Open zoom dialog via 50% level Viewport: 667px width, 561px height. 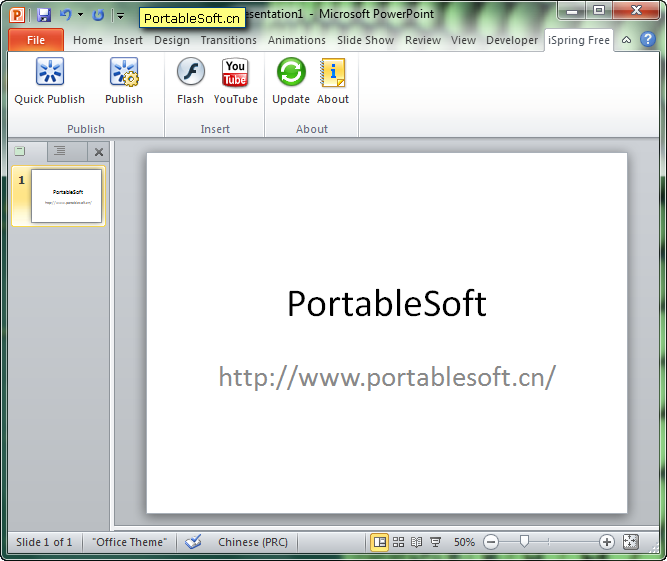click(x=464, y=542)
